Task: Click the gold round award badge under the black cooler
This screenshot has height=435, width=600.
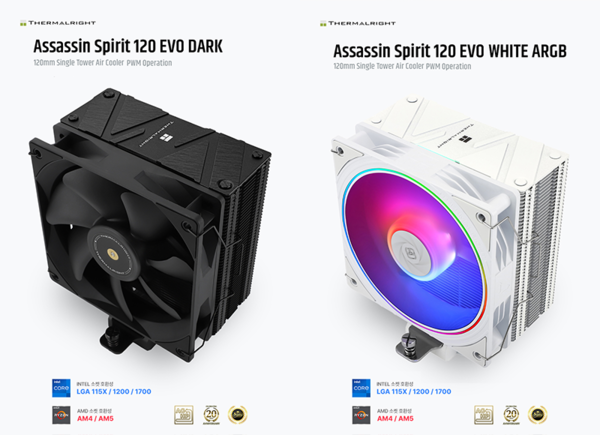Action: tap(238, 415)
